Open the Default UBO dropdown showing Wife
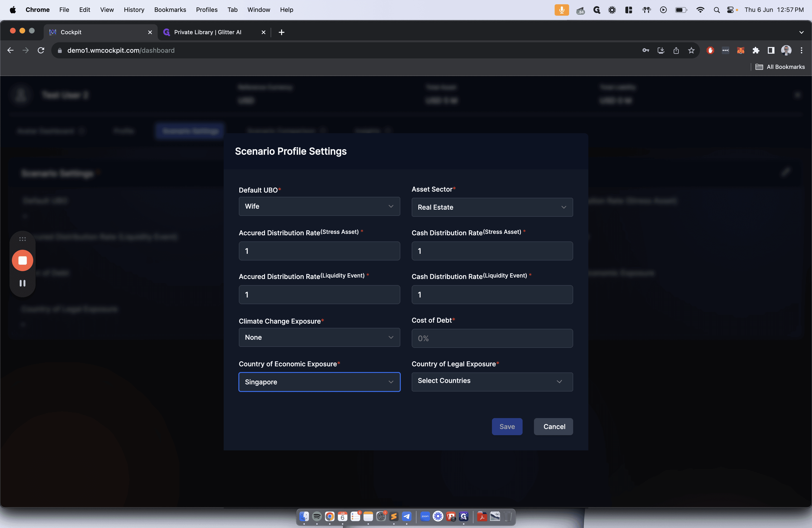Image resolution: width=812 pixels, height=528 pixels. click(x=319, y=206)
